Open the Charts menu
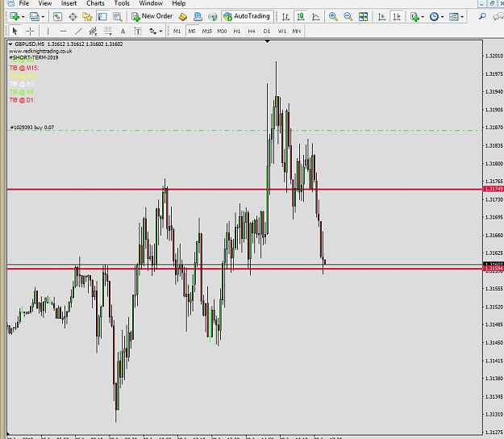 (x=95, y=3)
